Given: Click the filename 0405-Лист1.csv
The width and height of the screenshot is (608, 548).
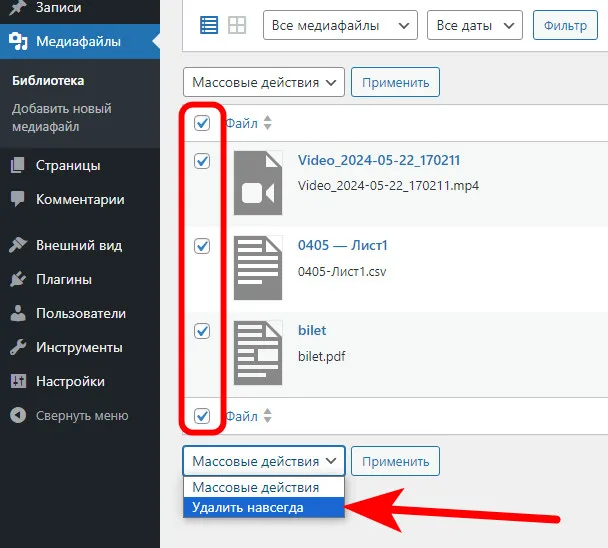Looking at the screenshot, I should click(x=342, y=271).
